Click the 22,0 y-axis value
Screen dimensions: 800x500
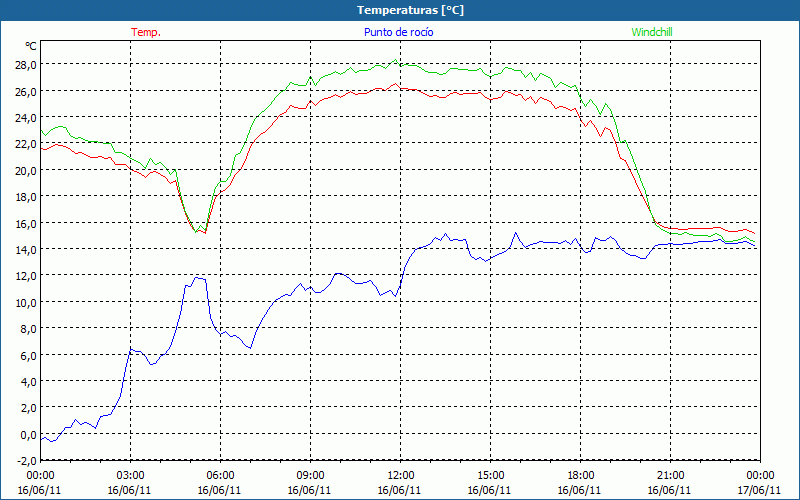pos(26,144)
